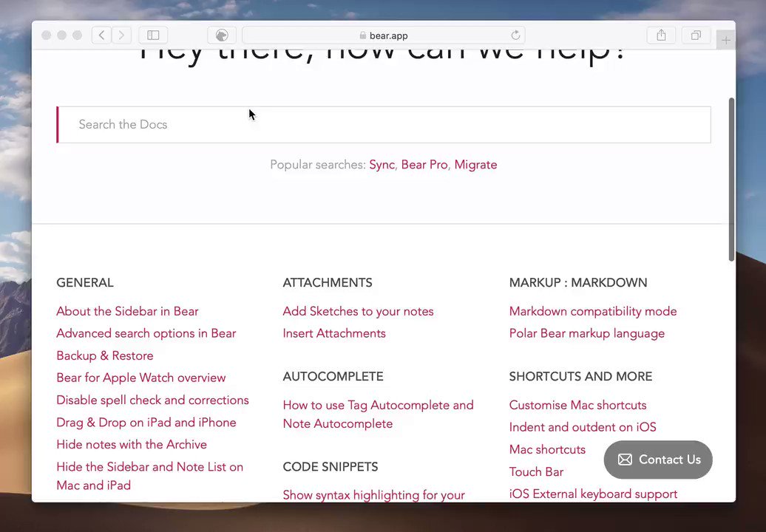Open the Insert Attachments article
Screen dimensions: 766x532
click(x=334, y=333)
